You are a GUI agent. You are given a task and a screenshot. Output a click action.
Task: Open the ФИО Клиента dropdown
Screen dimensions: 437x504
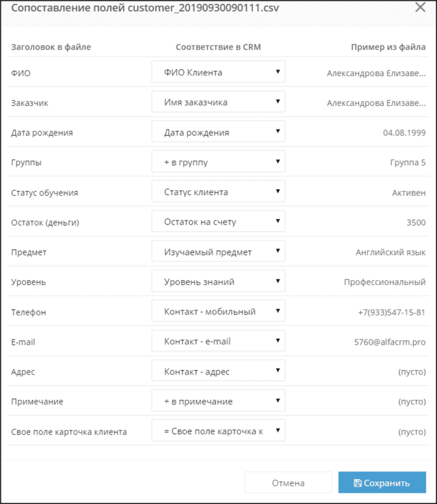pos(219,72)
